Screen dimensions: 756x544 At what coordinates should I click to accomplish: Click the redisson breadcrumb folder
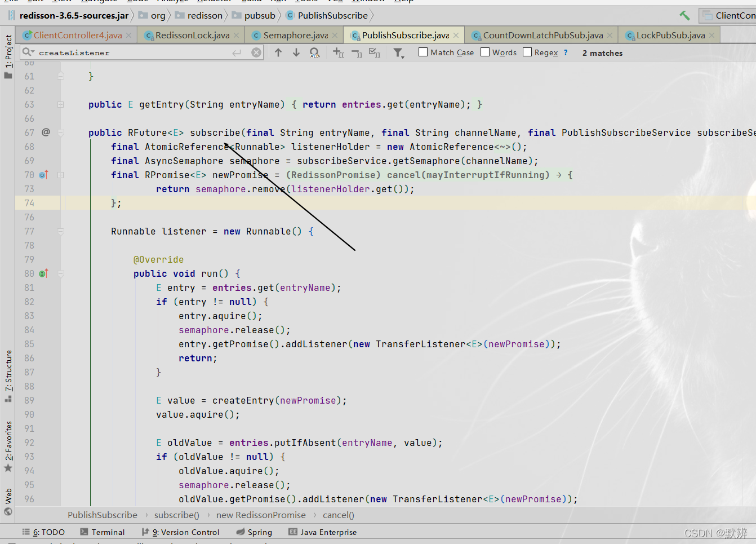tap(199, 15)
